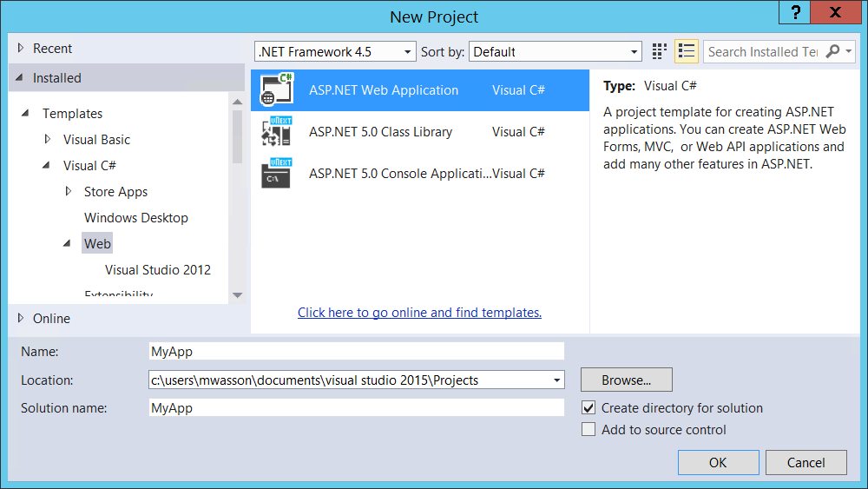
Task: Click the Solution name field
Action: [357, 408]
